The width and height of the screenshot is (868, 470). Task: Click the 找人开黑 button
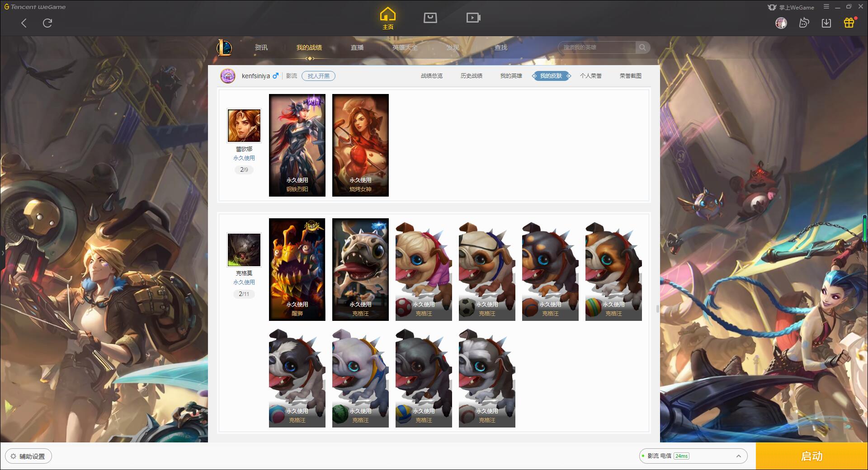tap(319, 76)
